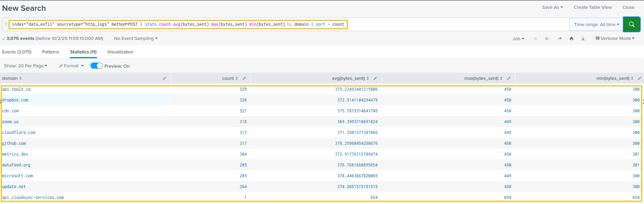Click the stop job icon
The image size is (644, 204).
[547, 39]
